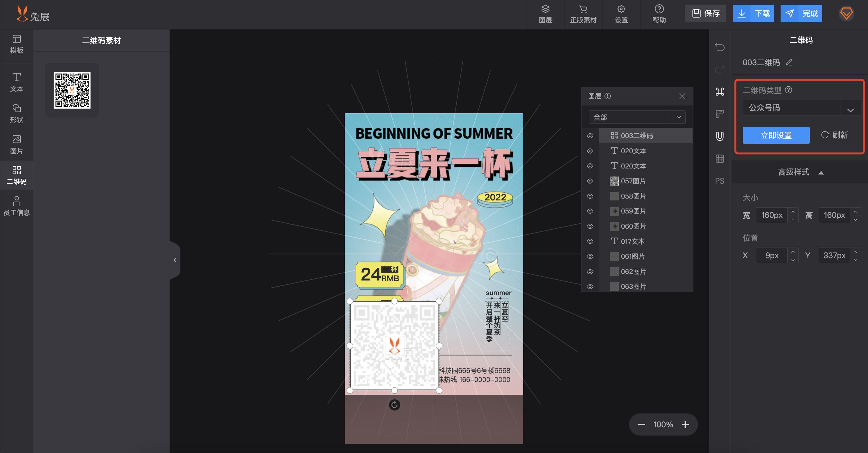This screenshot has height=453, width=868.
Task: Click the 兔展 logo
Action: pos(33,14)
